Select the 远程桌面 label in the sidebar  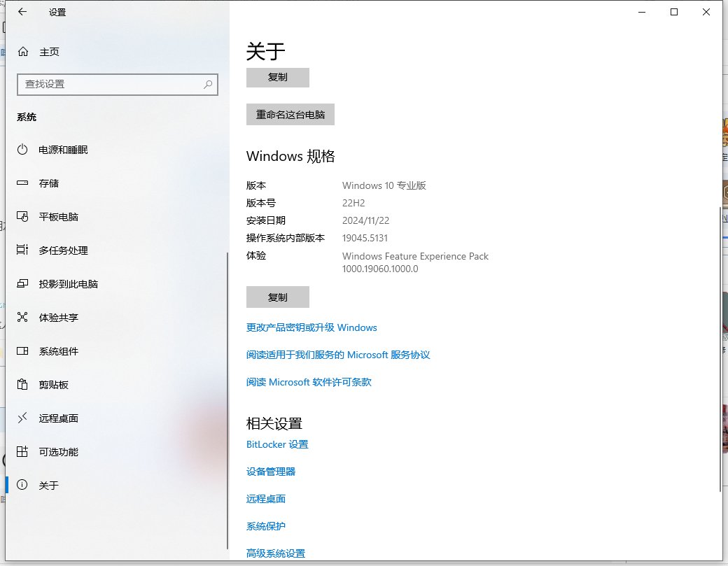[x=59, y=418]
